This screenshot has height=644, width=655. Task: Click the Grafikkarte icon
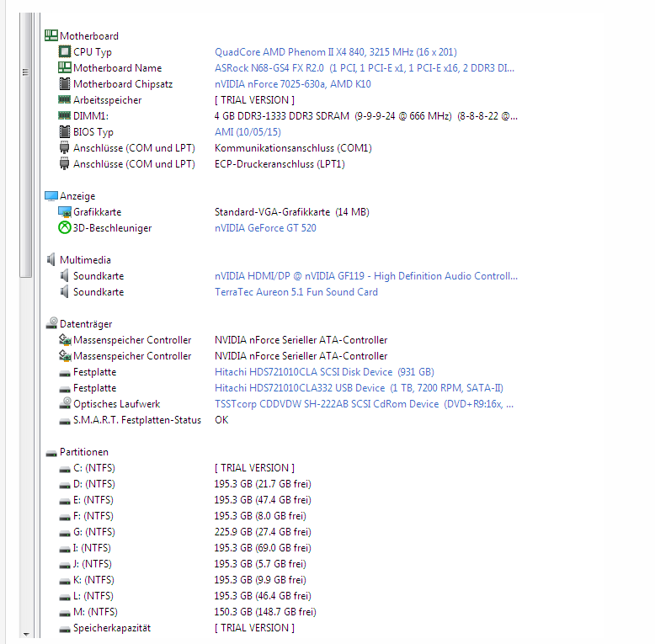pos(65,212)
